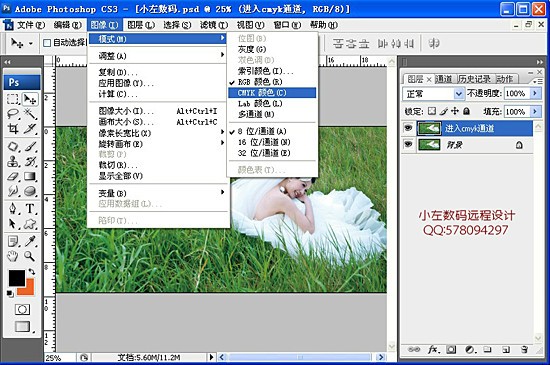Switch to the 动作 actions tab

pyautogui.click(x=504, y=79)
